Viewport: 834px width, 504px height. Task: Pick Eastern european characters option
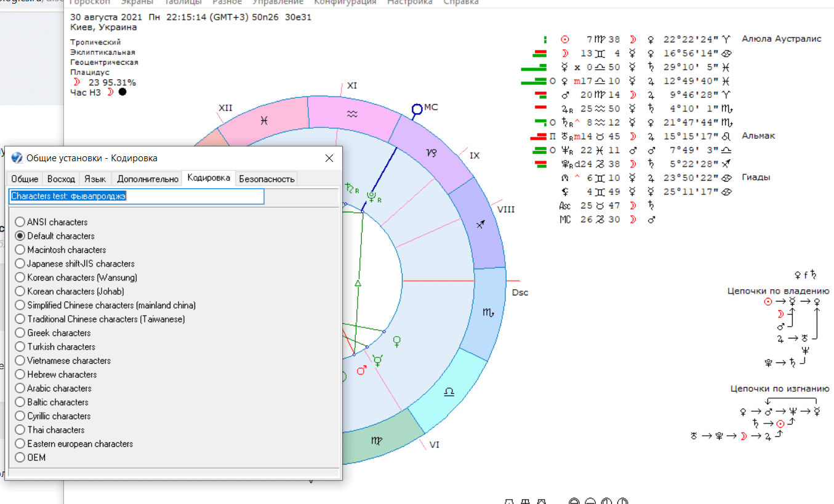pos(74,444)
